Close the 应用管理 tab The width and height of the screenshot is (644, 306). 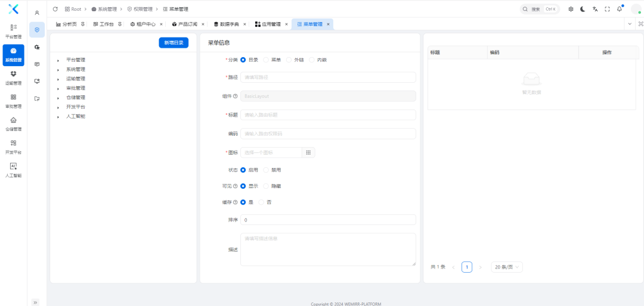click(x=286, y=24)
